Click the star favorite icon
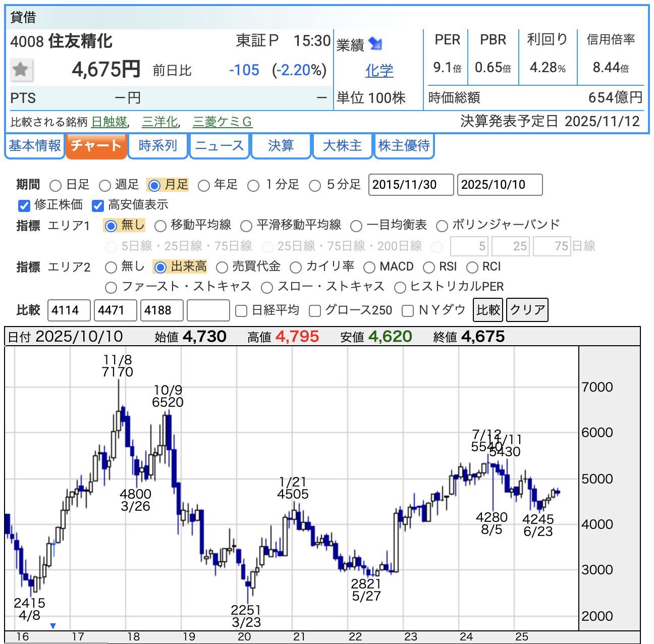 click(x=21, y=70)
